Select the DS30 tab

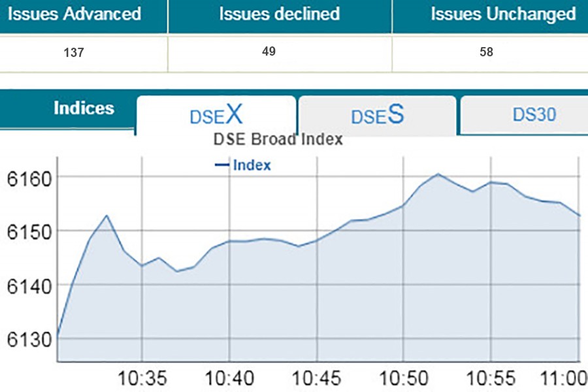(534, 115)
